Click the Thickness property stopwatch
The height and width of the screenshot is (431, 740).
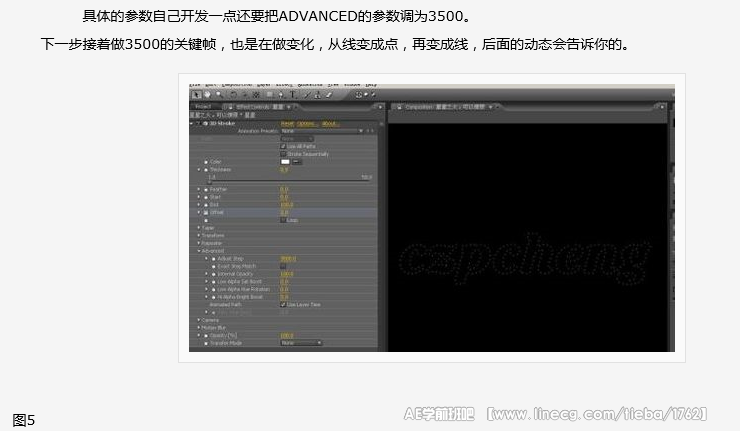coord(206,169)
